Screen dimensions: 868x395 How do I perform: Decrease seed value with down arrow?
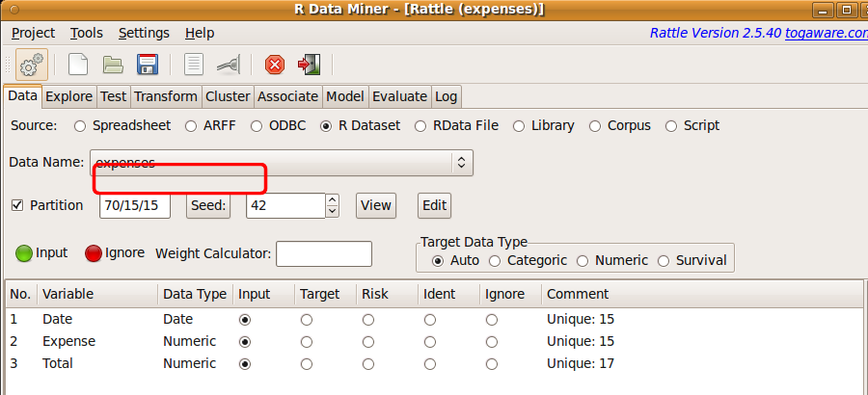pyautogui.click(x=332, y=211)
